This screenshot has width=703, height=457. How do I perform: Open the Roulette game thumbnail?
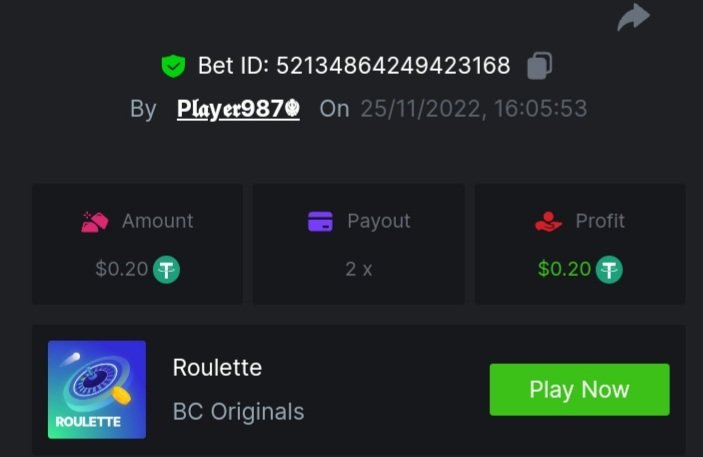click(x=97, y=390)
